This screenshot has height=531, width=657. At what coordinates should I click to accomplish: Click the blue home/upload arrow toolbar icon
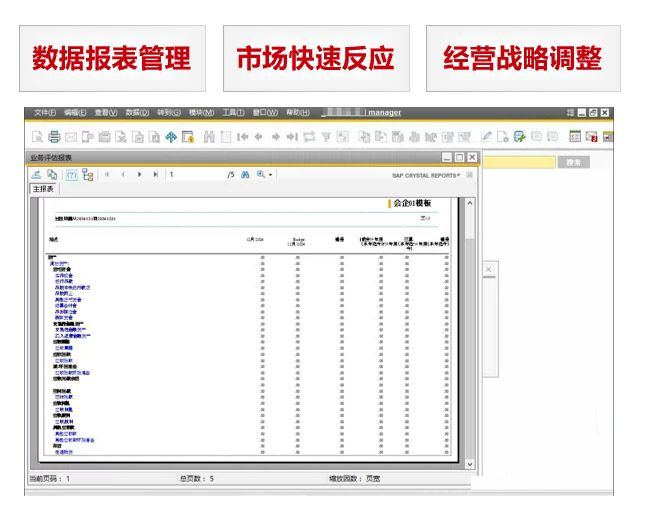(171, 137)
